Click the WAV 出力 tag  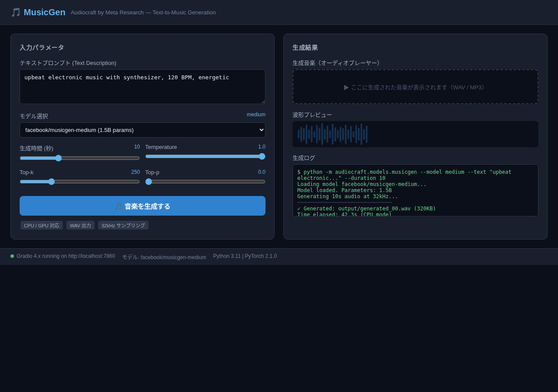(x=80, y=225)
